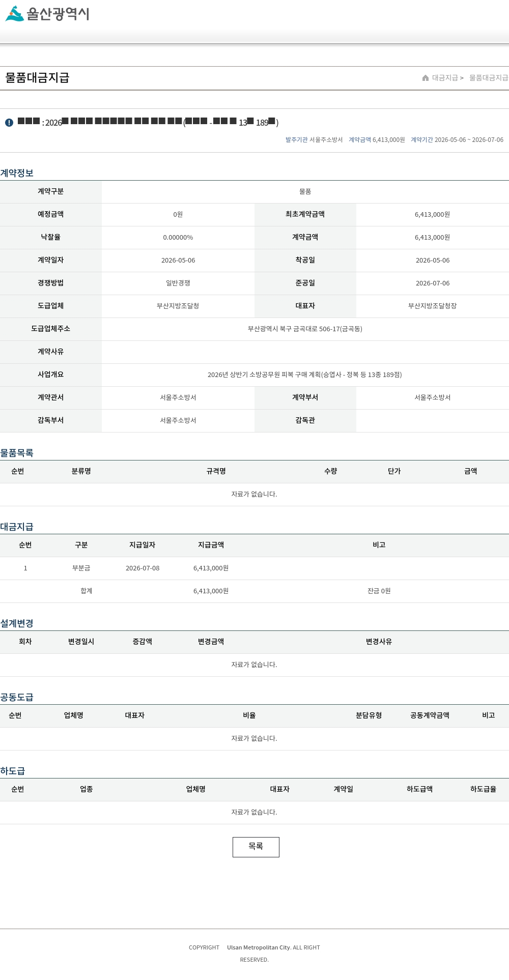Click the 목록 button
The height and width of the screenshot is (980, 509).
[x=256, y=847]
